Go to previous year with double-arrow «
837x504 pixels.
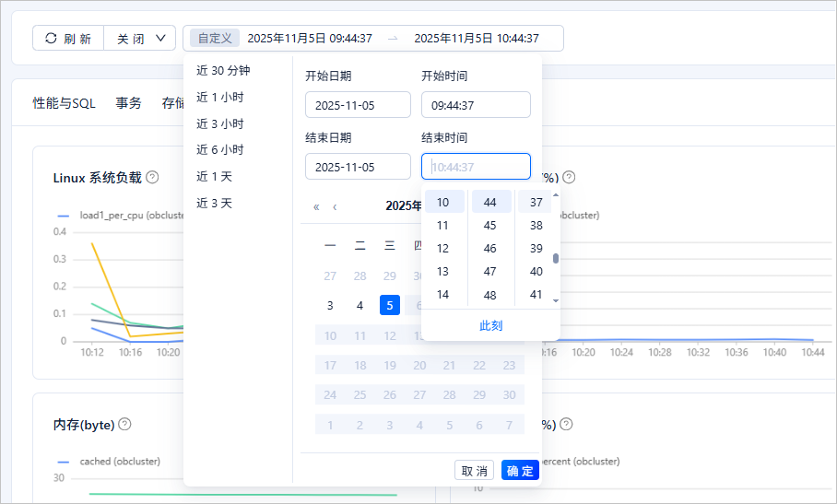tap(316, 206)
